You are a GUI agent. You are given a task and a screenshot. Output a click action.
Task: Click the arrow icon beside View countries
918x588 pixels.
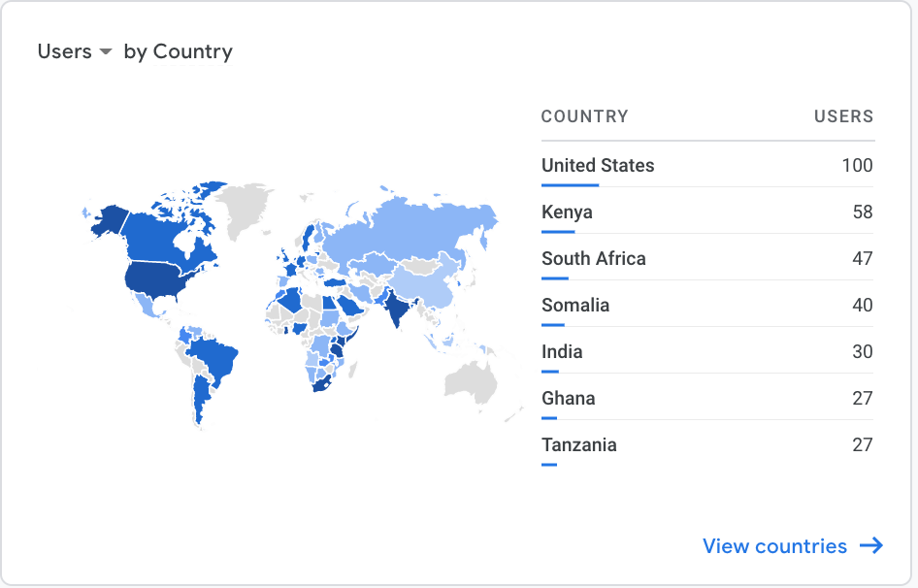click(871, 546)
